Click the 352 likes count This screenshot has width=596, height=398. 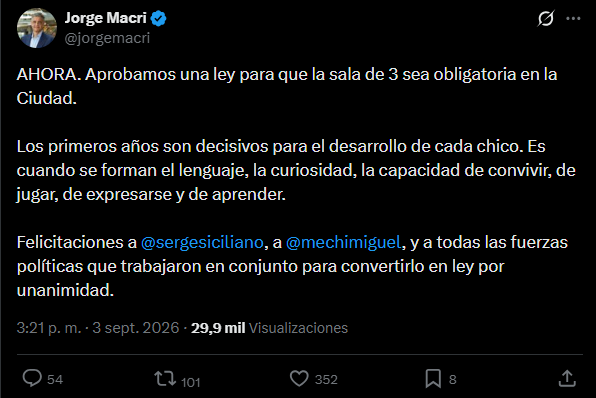[x=326, y=379]
